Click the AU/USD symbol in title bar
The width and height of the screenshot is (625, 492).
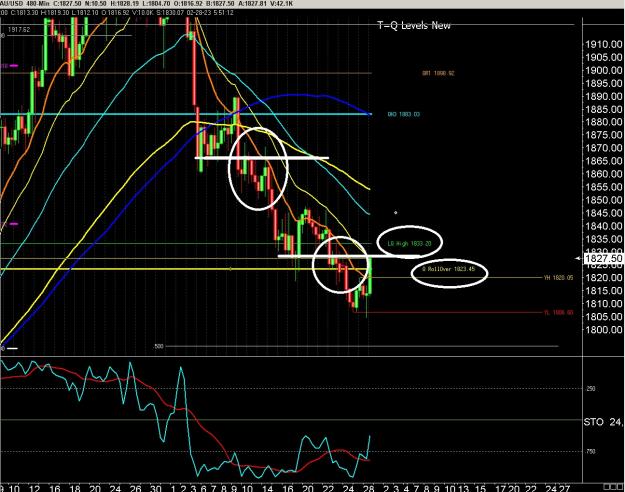[10, 4]
